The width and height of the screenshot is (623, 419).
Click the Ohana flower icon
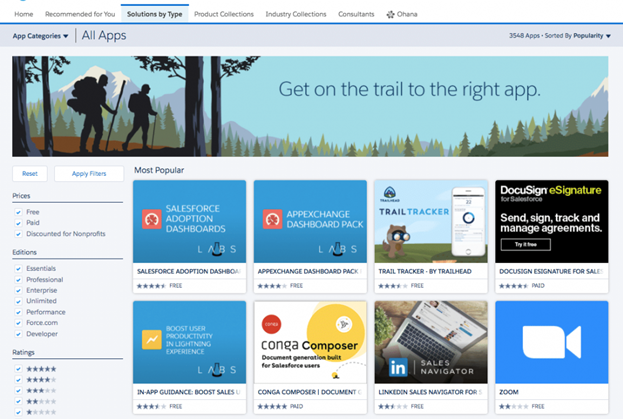click(390, 15)
